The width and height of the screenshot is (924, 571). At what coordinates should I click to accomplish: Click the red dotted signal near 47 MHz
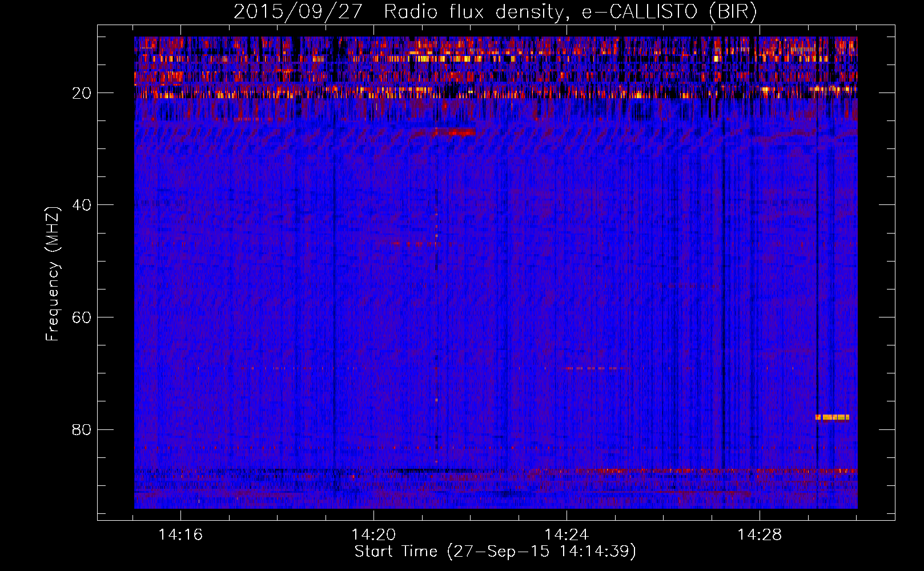coord(414,244)
